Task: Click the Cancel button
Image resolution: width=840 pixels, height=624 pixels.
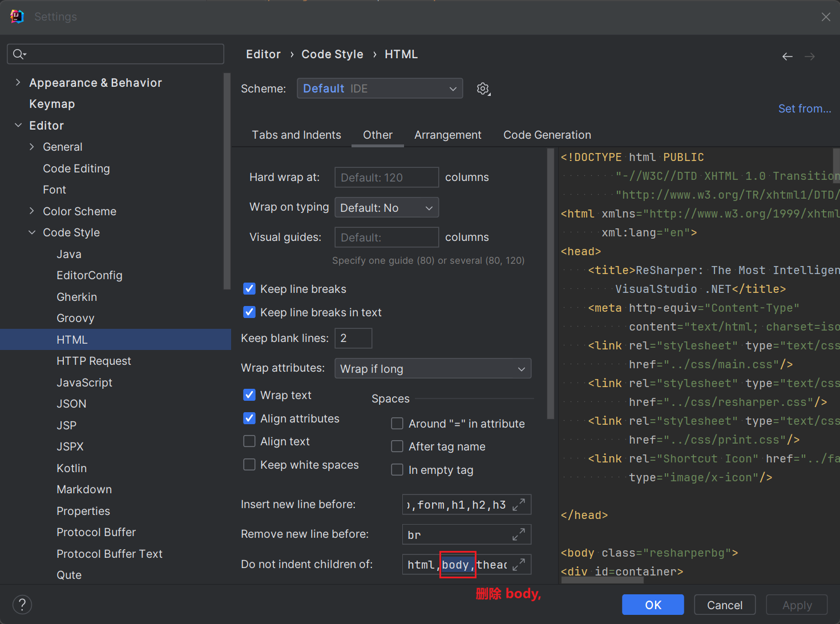Action: click(x=725, y=605)
